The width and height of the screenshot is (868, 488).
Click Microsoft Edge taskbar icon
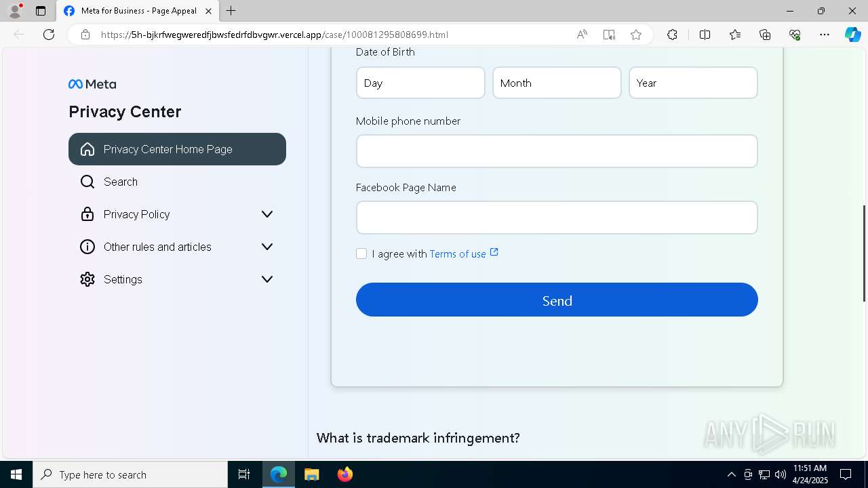[x=279, y=474]
